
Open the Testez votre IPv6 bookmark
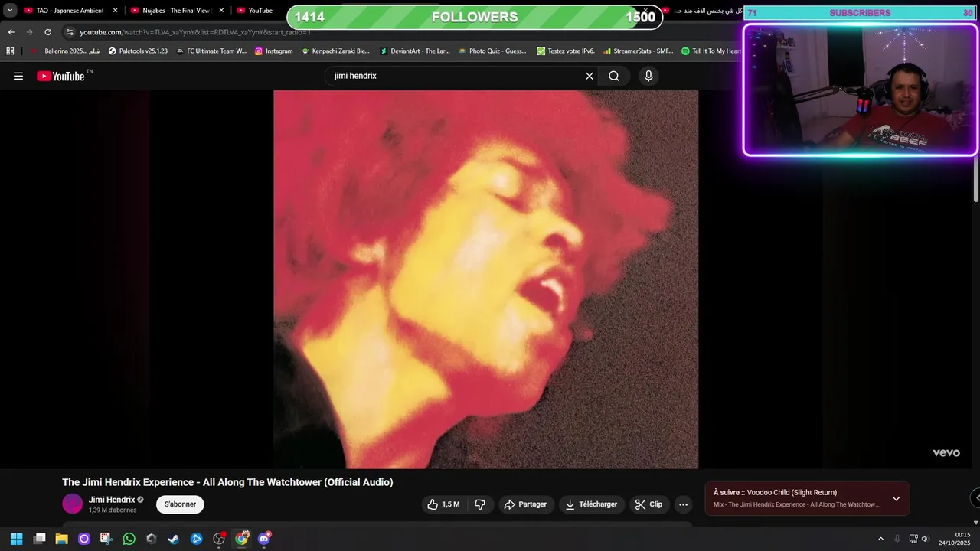(566, 51)
